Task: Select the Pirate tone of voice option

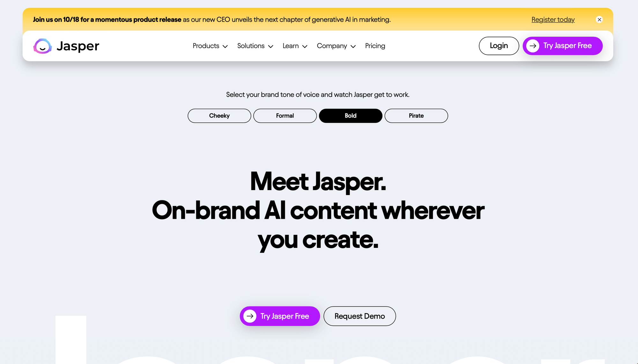Action: [x=416, y=115]
